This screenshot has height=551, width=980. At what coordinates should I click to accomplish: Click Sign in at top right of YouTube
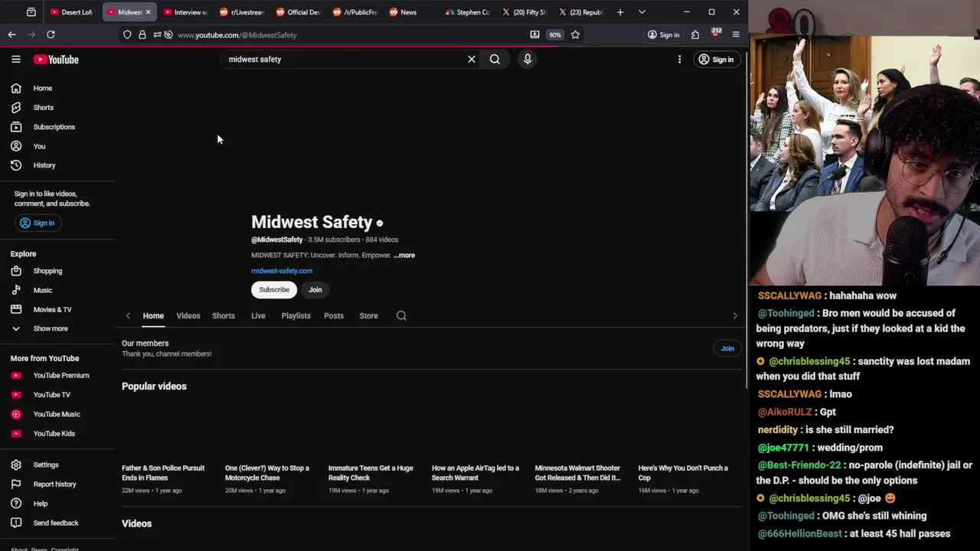716,59
